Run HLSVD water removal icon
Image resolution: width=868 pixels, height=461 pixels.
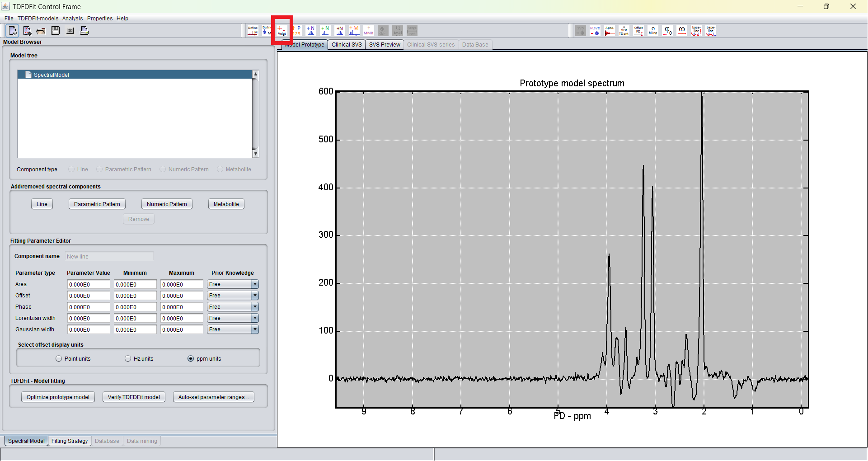click(x=595, y=31)
